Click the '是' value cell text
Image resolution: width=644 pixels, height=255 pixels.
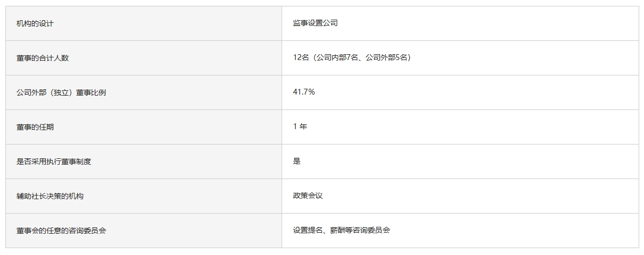click(x=296, y=161)
